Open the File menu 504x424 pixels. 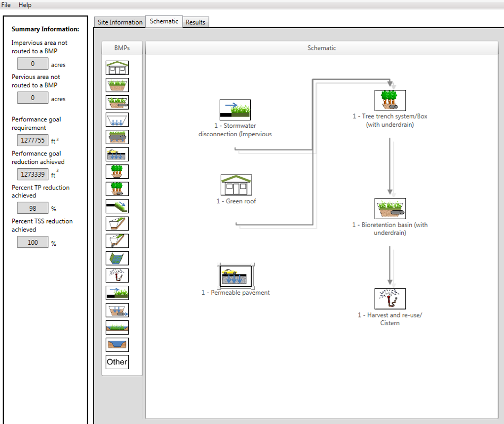[6, 5]
